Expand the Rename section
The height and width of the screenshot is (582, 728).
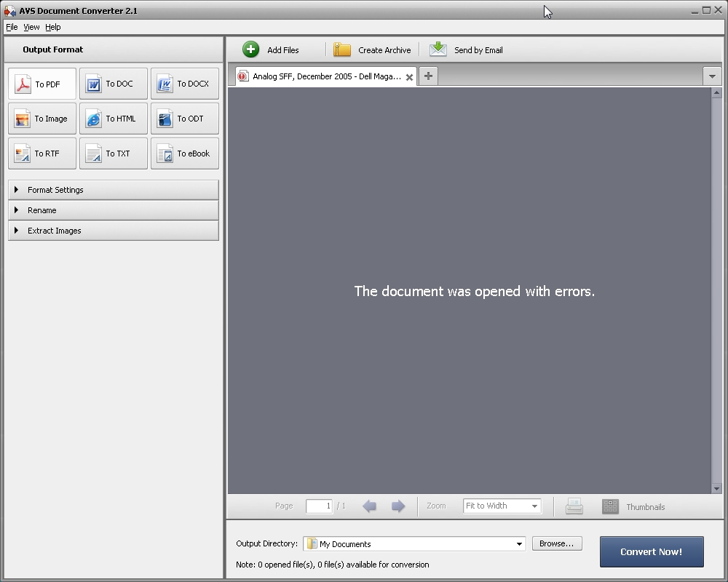[x=114, y=210]
